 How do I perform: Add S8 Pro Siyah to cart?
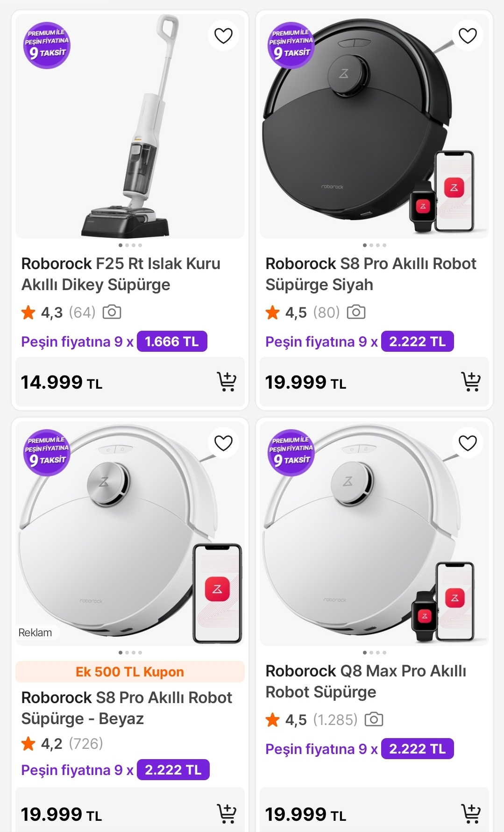[471, 382]
